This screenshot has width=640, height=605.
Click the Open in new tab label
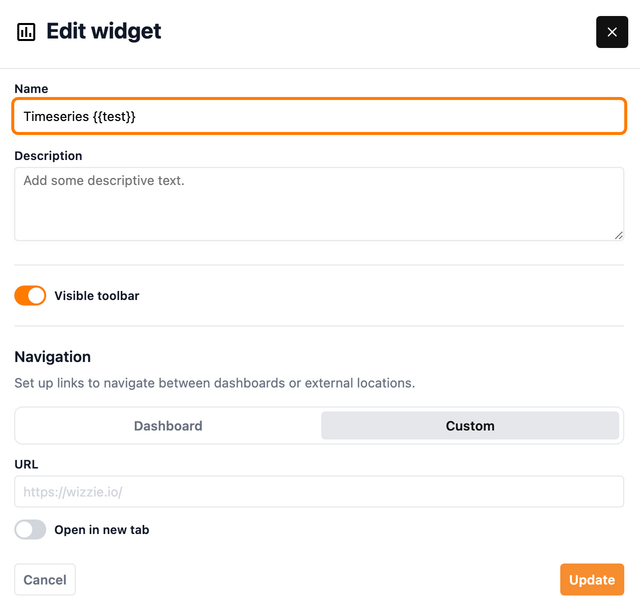click(102, 530)
